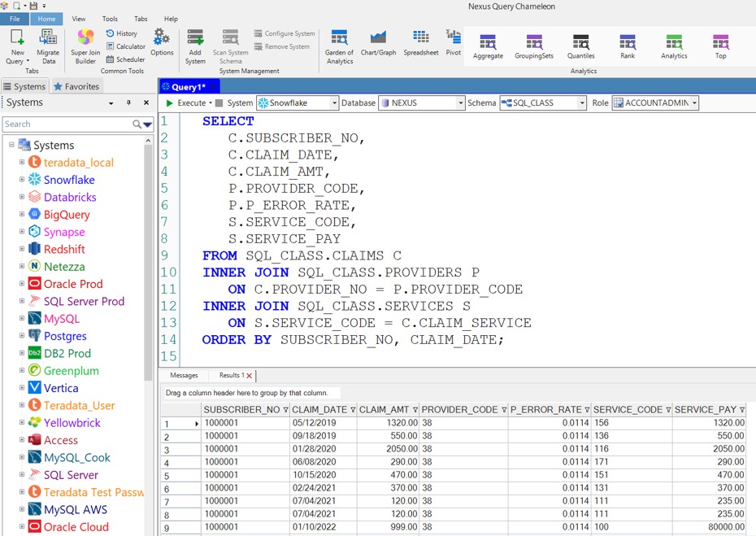The width and height of the screenshot is (756, 536).
Task: Click in the Systems search field
Action: point(67,124)
